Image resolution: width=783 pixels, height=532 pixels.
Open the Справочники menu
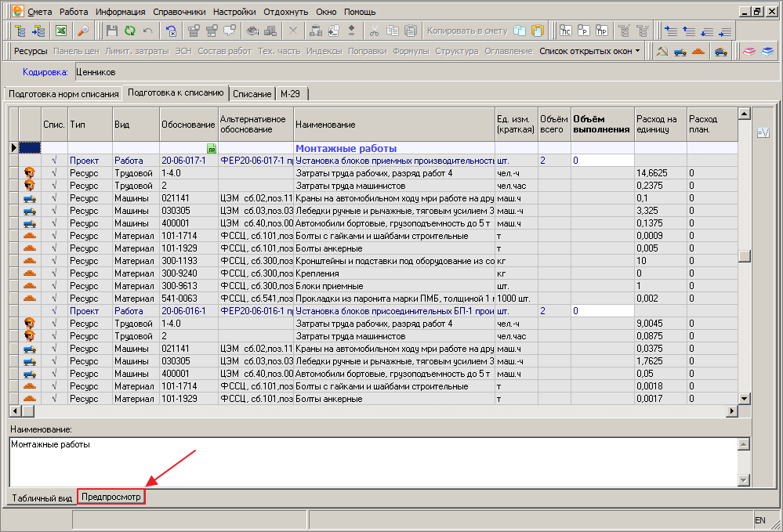179,12
